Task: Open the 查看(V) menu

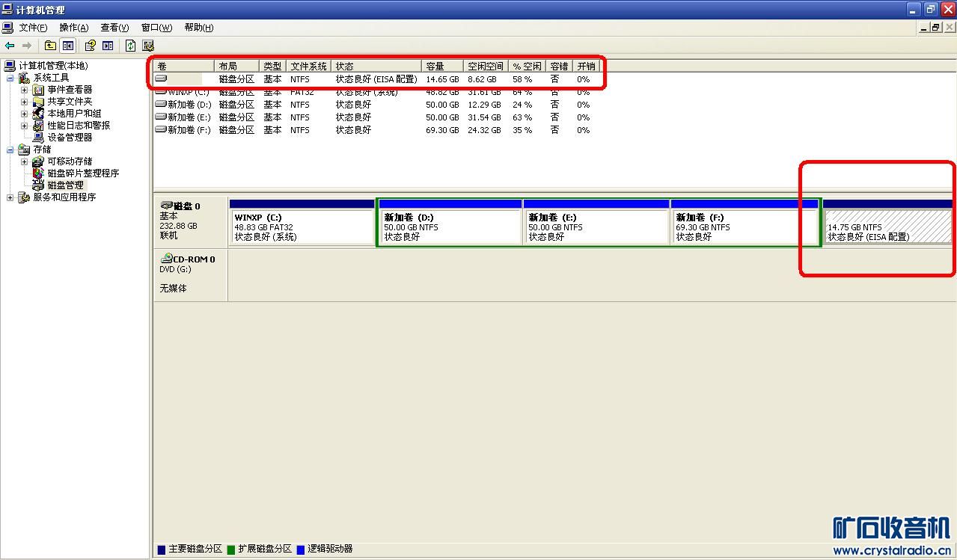Action: click(114, 28)
